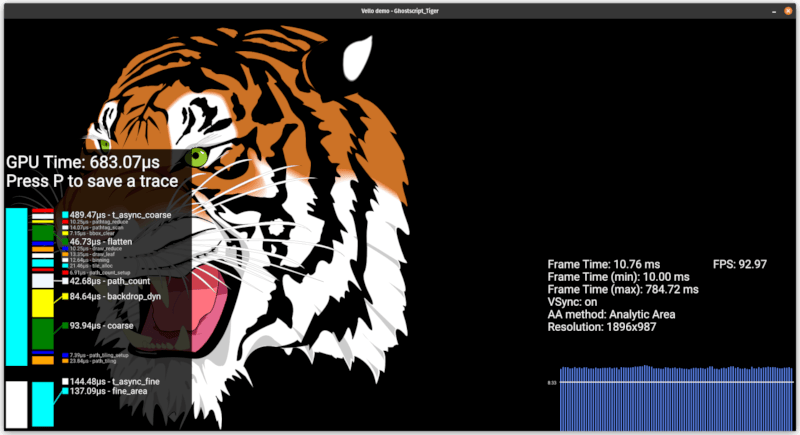Image resolution: width=800 pixels, height=435 pixels.
Task: Select the "14.07µs - pathtag_scan" entry
Action: 96,227
